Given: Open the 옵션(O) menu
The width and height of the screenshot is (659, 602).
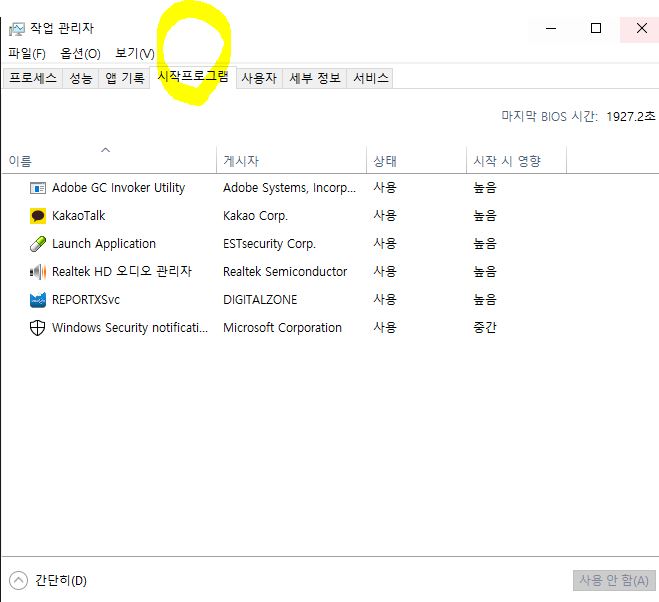Looking at the screenshot, I should point(80,53).
